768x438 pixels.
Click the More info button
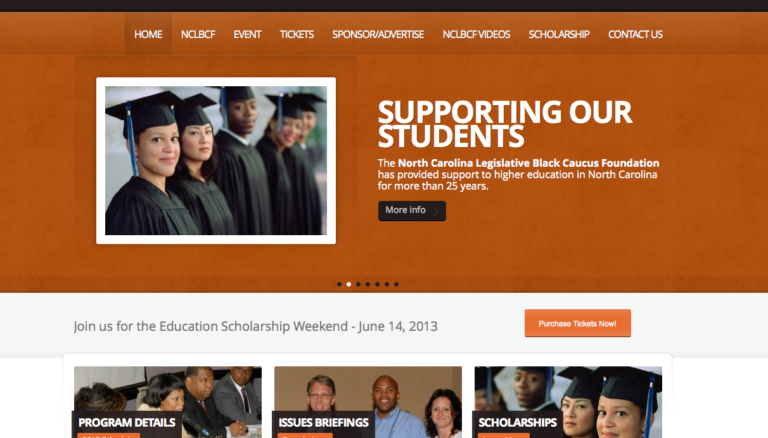412,211
